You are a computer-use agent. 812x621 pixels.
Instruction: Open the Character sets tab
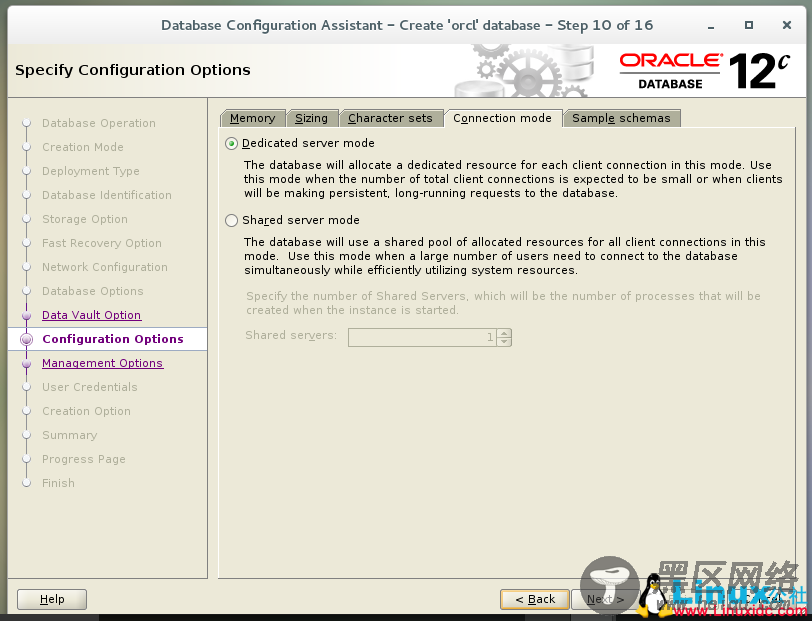[390, 118]
